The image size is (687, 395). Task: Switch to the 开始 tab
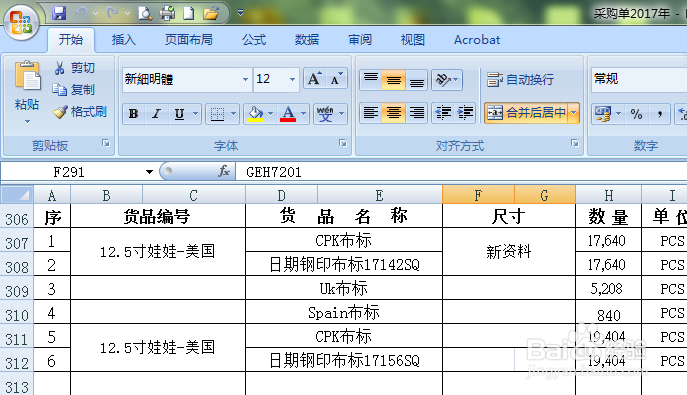point(71,40)
